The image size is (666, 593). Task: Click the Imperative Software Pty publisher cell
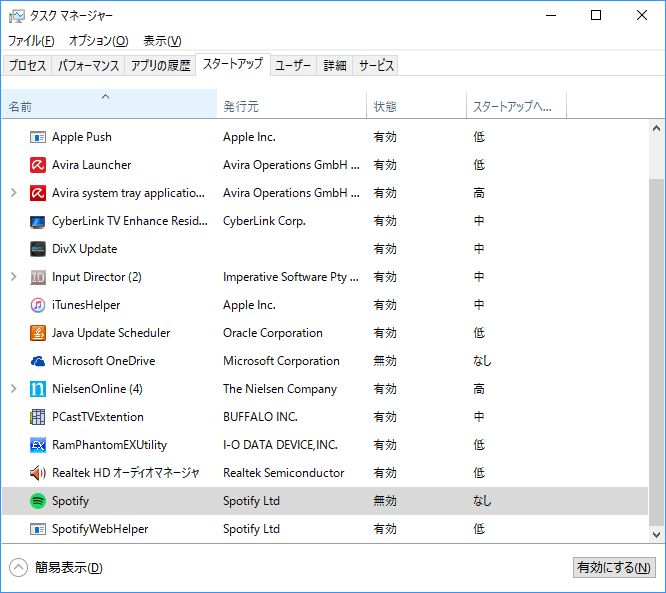291,277
